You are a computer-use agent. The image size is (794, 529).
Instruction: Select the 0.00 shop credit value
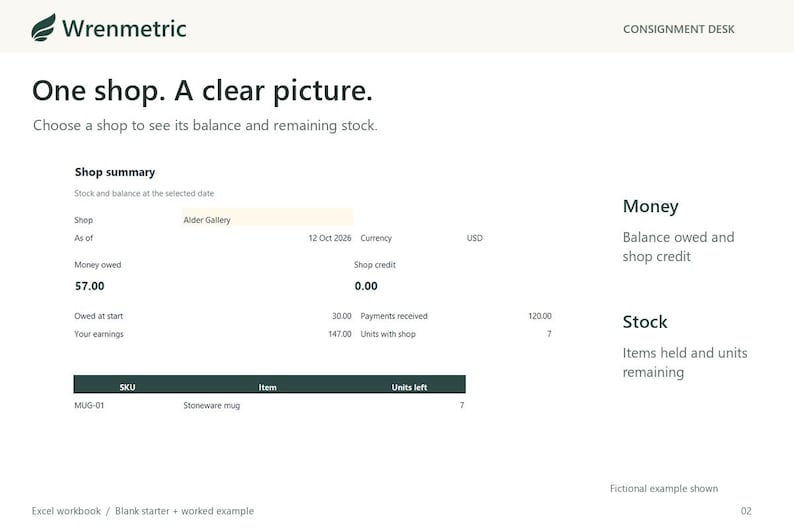point(366,286)
